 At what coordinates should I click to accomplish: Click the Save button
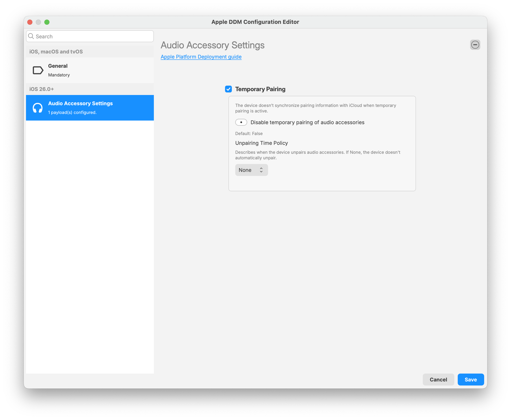pyautogui.click(x=471, y=380)
